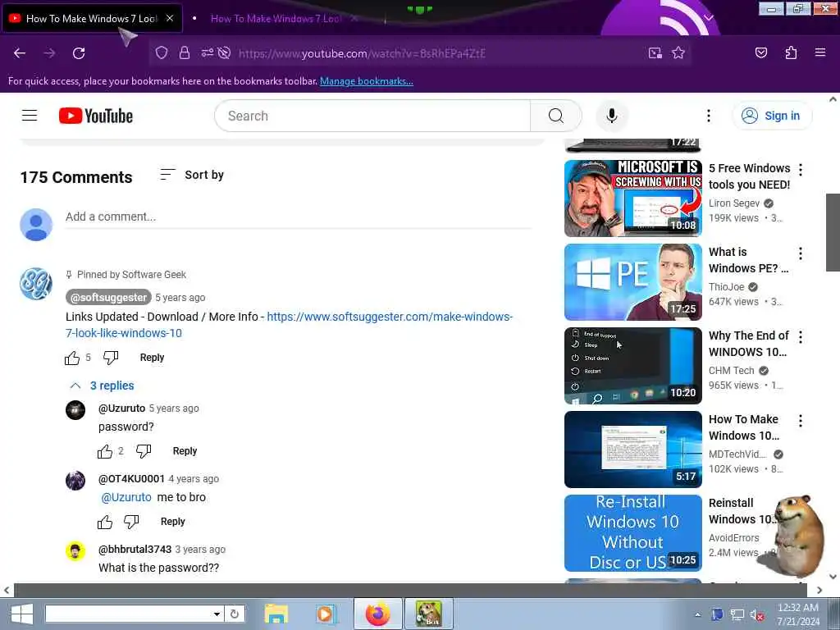
Task: Open File Explorer from the taskbar
Action: pyautogui.click(x=276, y=614)
